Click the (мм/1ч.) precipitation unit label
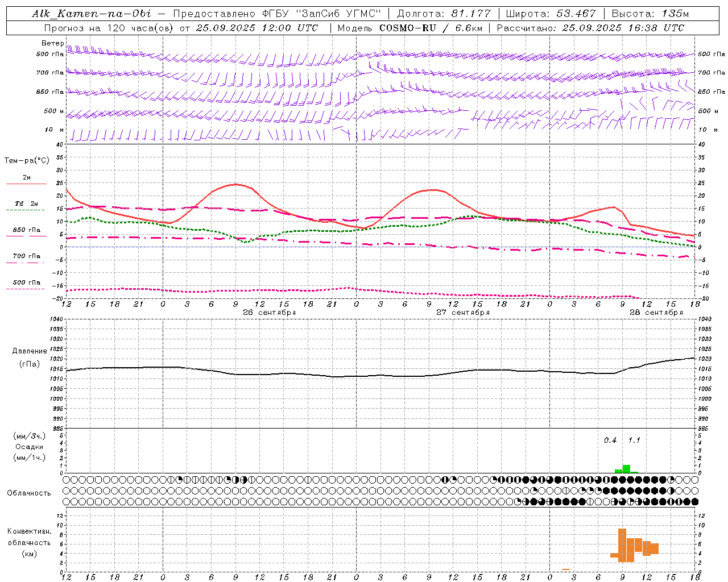 click(x=30, y=458)
